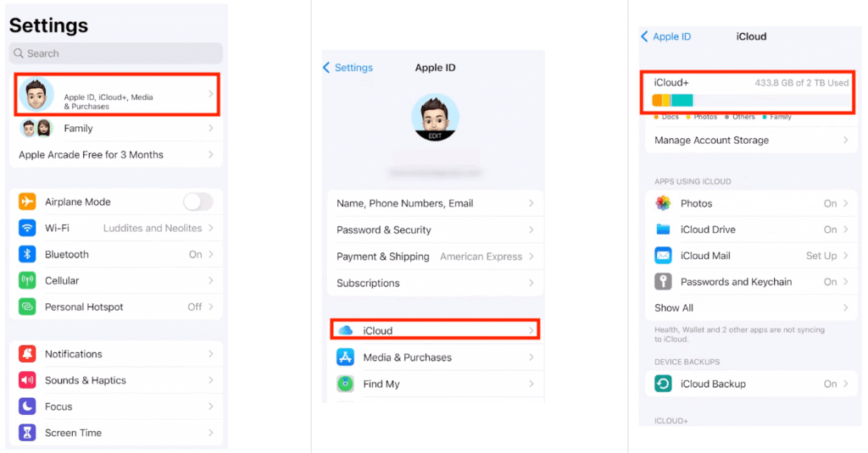Screen dimensions: 868x453
Task: Open the iCloud Backup row
Action: [751, 384]
